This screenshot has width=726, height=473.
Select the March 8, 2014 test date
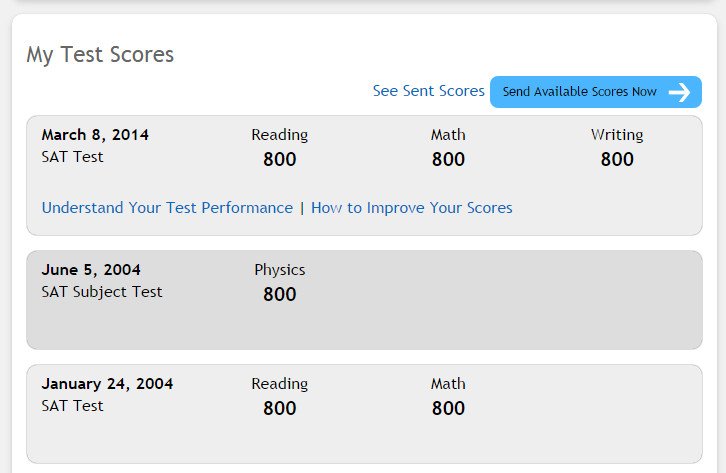coord(95,135)
